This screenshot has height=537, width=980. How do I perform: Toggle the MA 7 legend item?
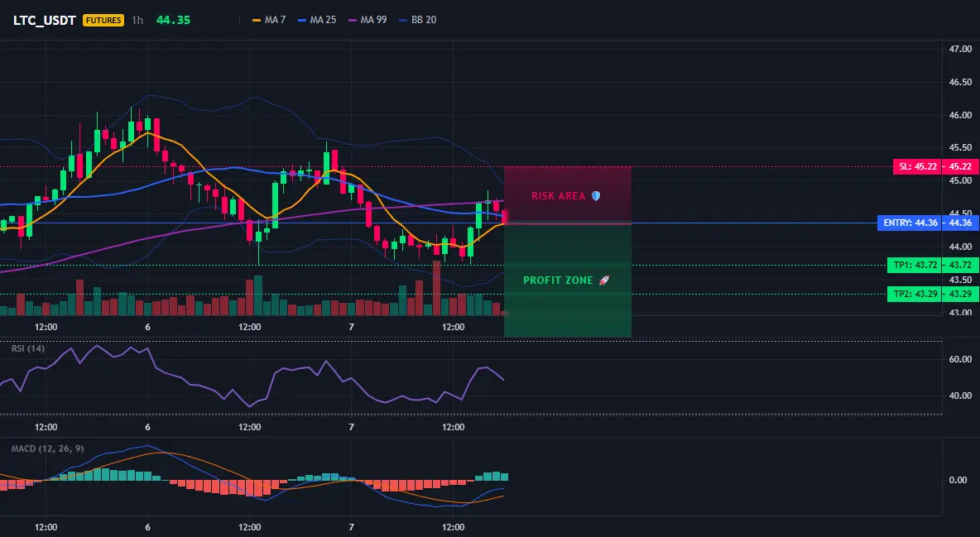(x=269, y=20)
